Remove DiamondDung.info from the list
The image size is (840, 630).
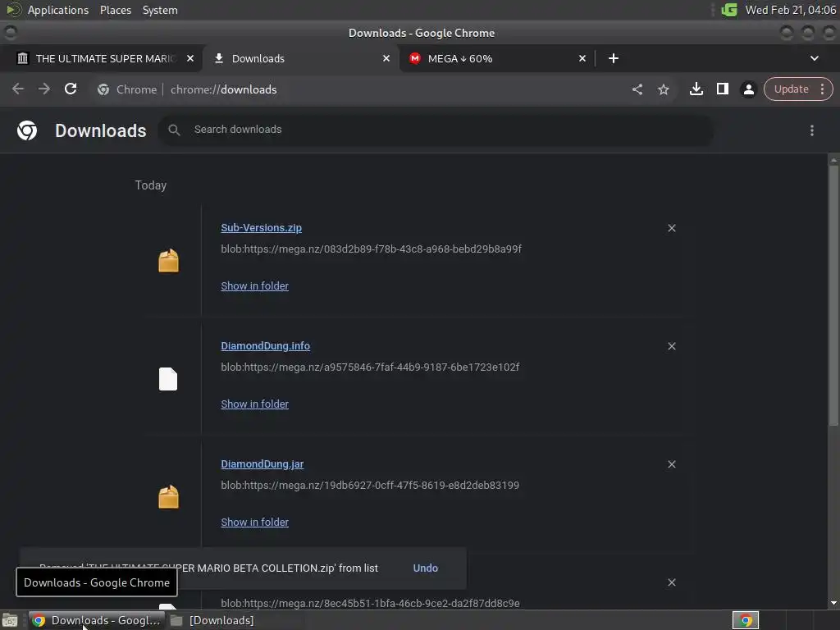click(671, 346)
